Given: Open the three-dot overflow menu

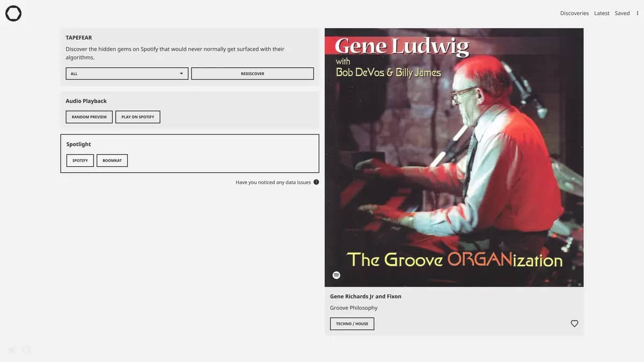Looking at the screenshot, I should pos(638,13).
